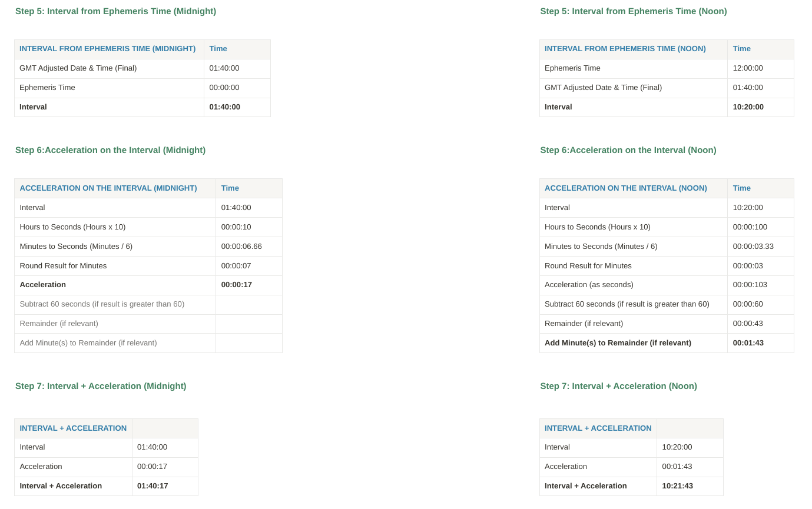This screenshot has width=812, height=509.
Task: Select "Minutes to Seconds (Minutes / 6)" in Midnight table
Action: (76, 247)
